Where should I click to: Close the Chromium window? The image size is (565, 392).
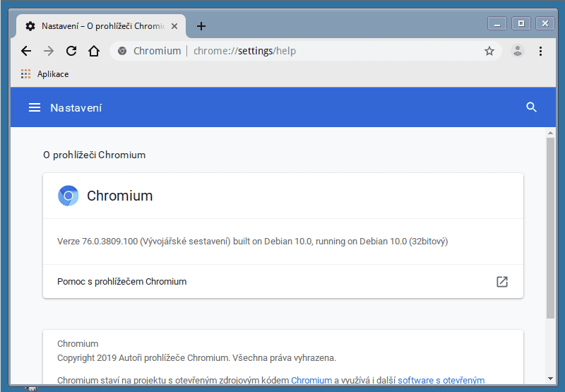(545, 24)
